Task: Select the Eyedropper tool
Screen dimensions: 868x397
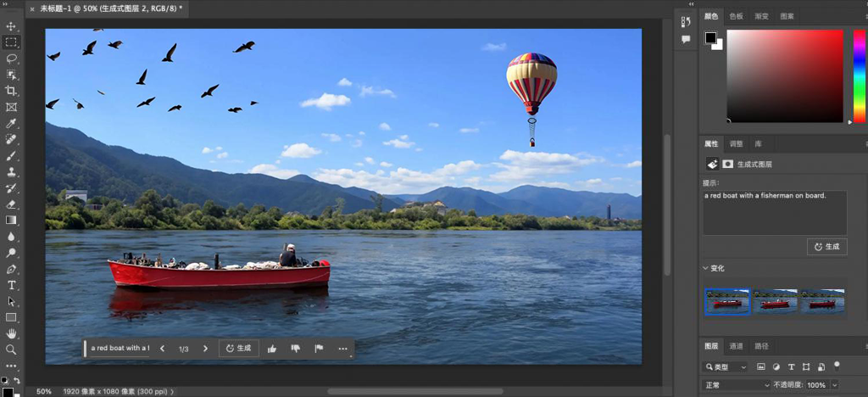Action: coord(11,123)
